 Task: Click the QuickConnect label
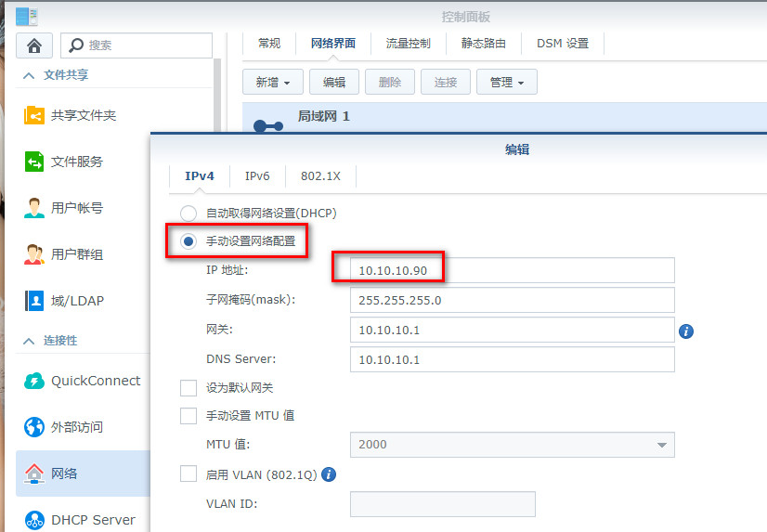pyautogui.click(x=96, y=381)
